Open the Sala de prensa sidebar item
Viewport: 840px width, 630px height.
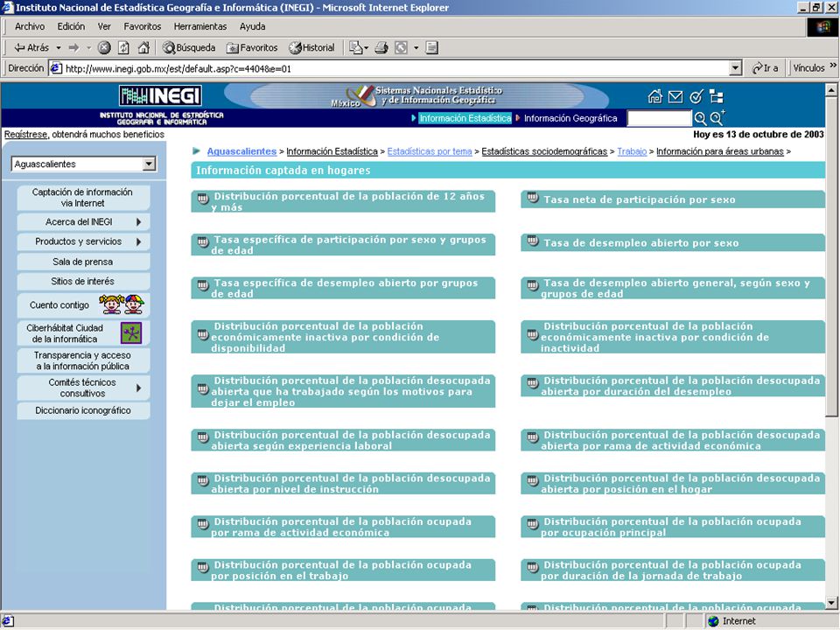[x=84, y=262]
